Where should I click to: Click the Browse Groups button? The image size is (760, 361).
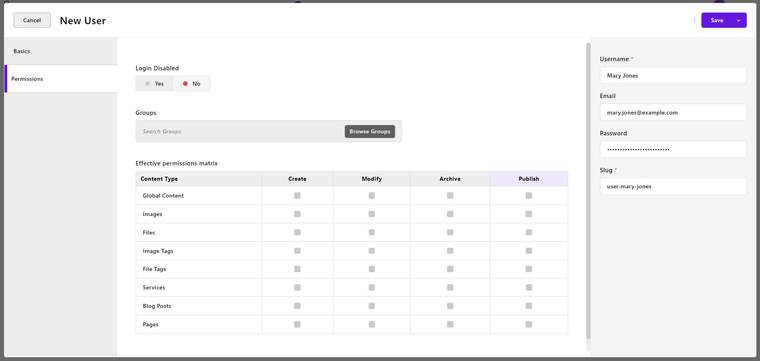coord(370,131)
